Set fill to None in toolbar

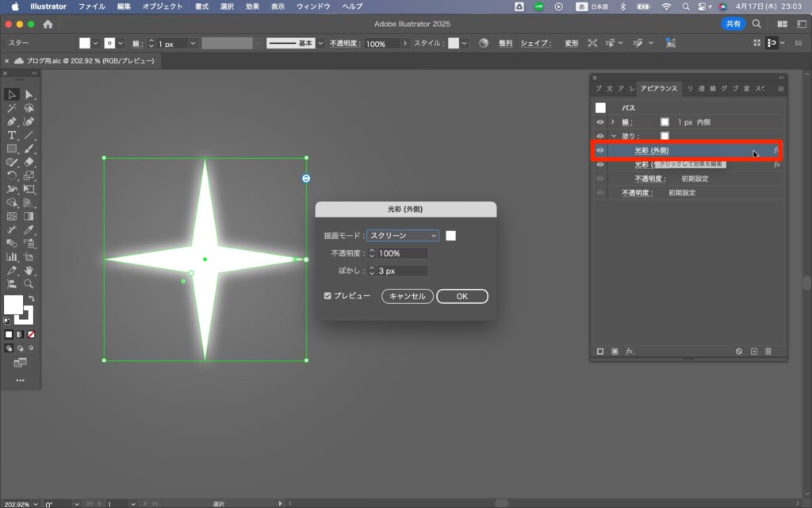pyautogui.click(x=31, y=334)
